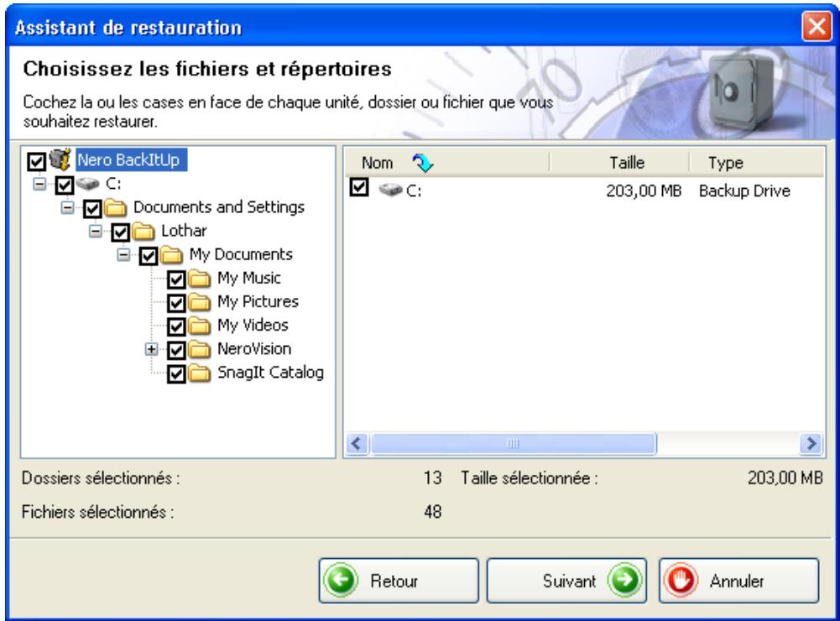
Task: Uncheck the C: checkbox in file list
Action: click(x=359, y=187)
